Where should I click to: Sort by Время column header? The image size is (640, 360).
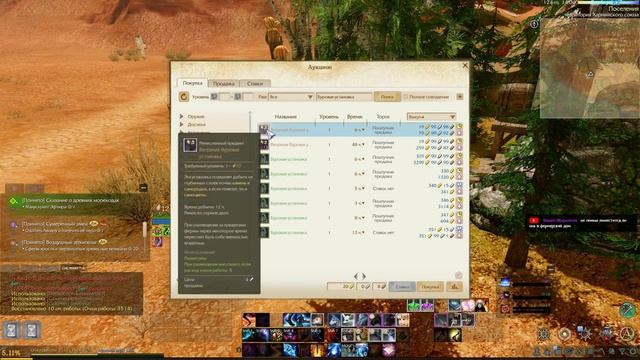[x=354, y=117]
